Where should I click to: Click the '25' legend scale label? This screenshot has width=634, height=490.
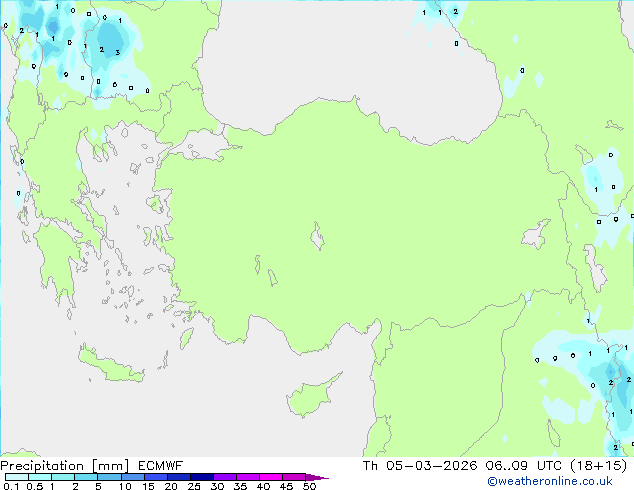point(194,486)
